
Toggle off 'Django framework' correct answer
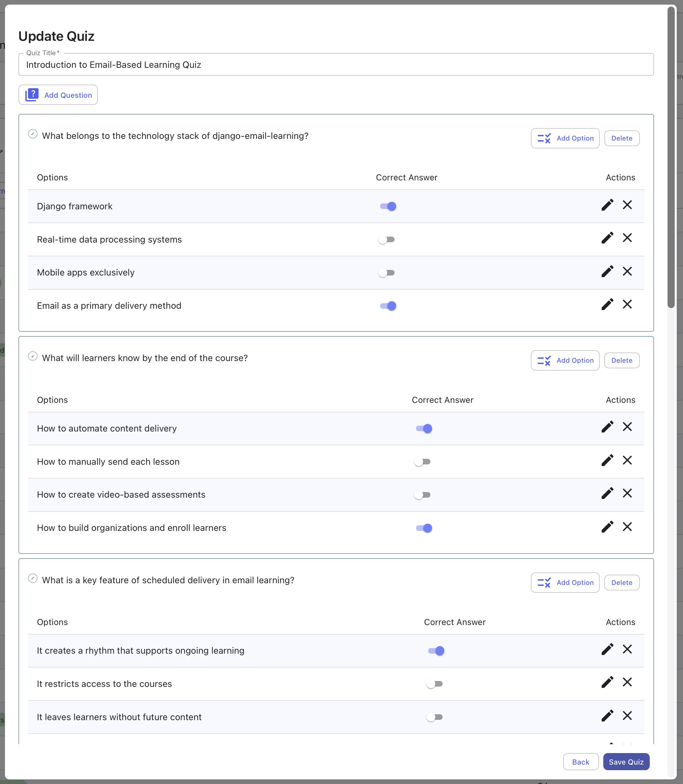point(388,206)
